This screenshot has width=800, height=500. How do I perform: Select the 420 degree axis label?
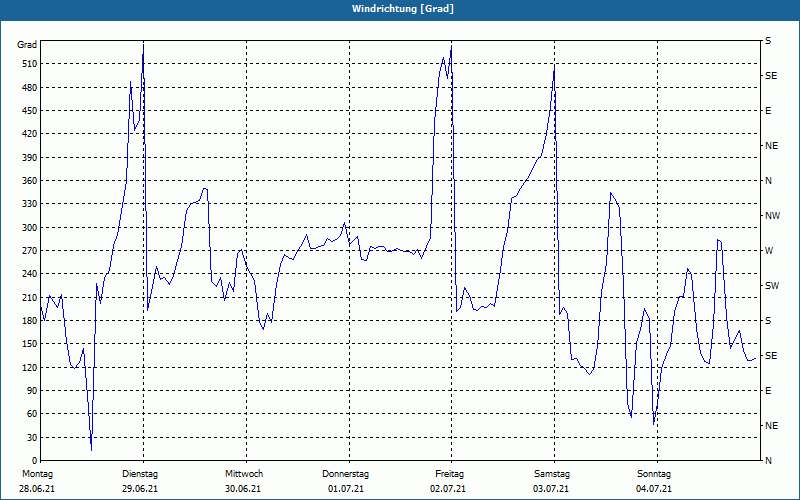(30, 134)
